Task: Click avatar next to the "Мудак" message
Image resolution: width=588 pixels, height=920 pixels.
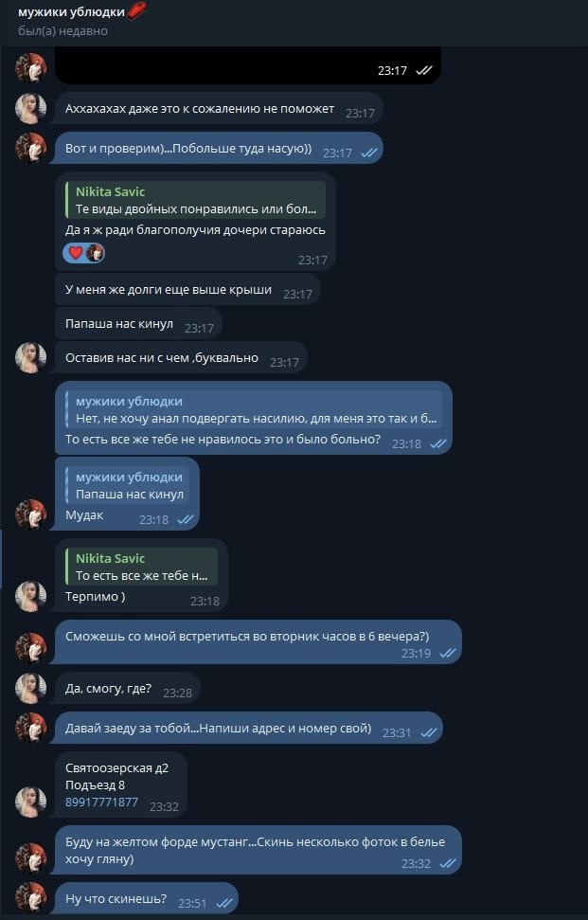Action: (31, 514)
